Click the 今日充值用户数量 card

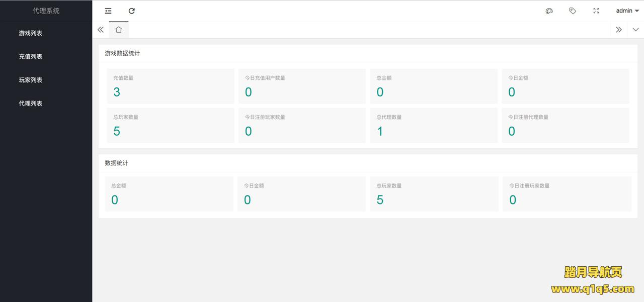point(302,86)
